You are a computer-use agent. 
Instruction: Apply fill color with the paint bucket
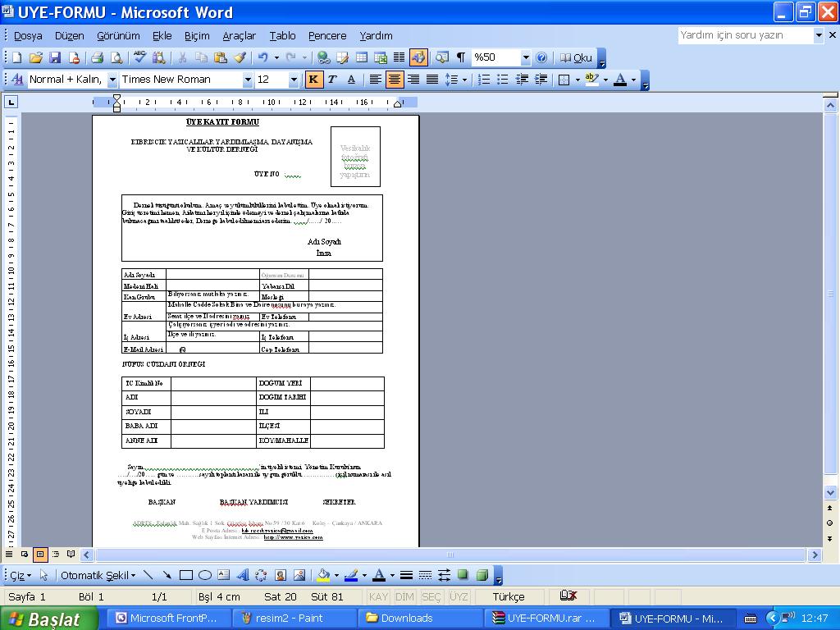tap(323, 575)
